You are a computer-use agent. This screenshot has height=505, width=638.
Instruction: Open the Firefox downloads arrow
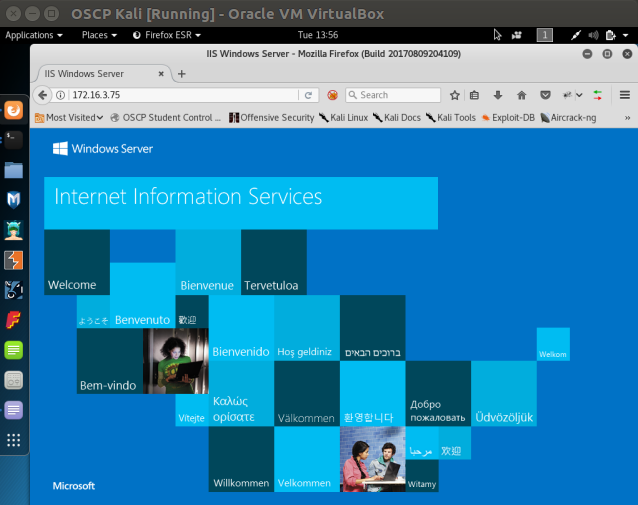click(498, 95)
